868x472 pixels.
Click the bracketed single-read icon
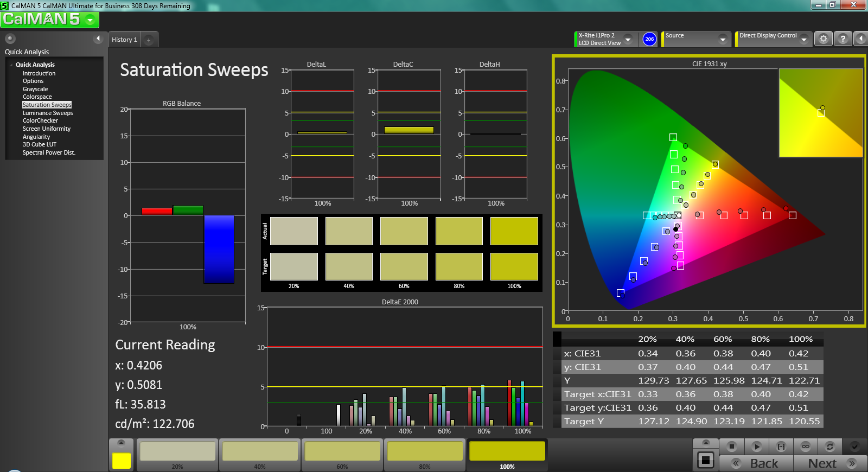click(x=781, y=447)
